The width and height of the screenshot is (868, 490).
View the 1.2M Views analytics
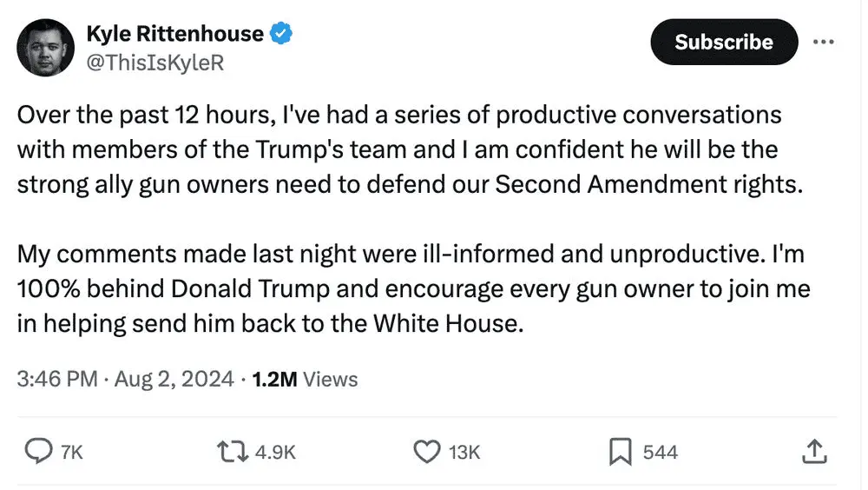click(304, 379)
